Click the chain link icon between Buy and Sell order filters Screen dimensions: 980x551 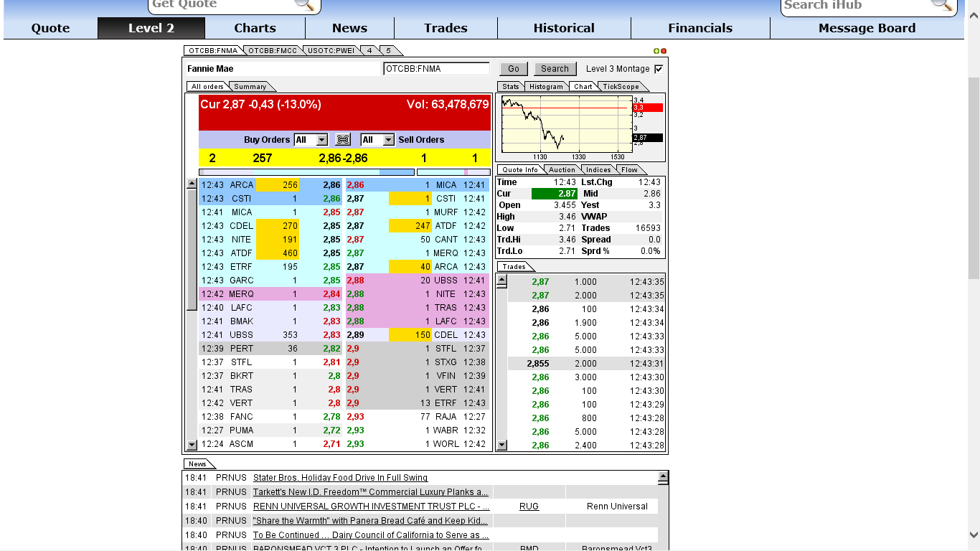point(343,139)
